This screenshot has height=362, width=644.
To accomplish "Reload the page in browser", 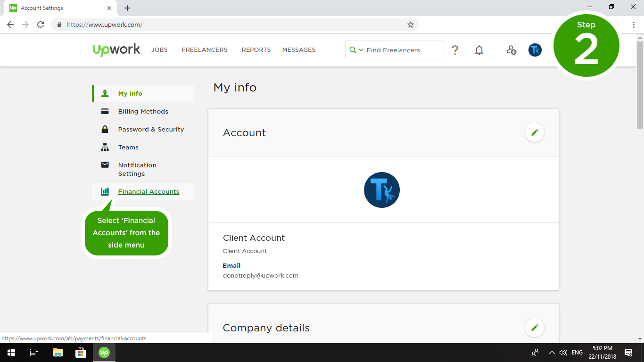I will pyautogui.click(x=41, y=25).
